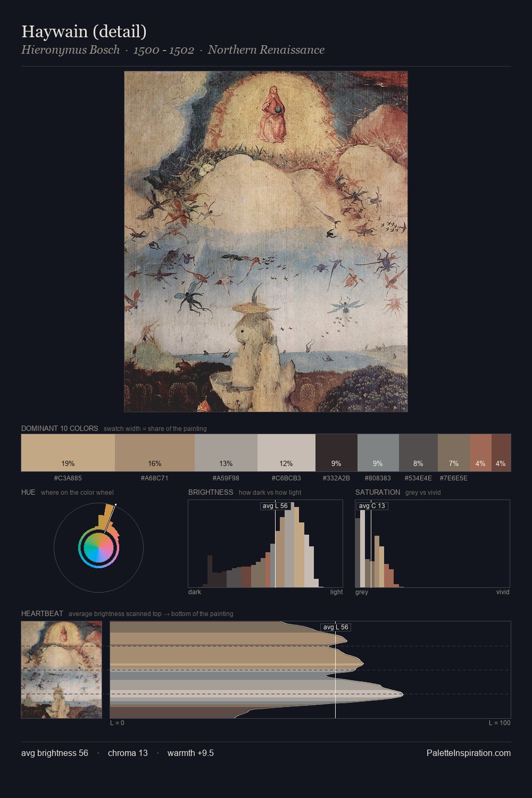Copy hex code #C3A885
Image resolution: width=532 pixels, height=798 pixels.
pyautogui.click(x=68, y=478)
